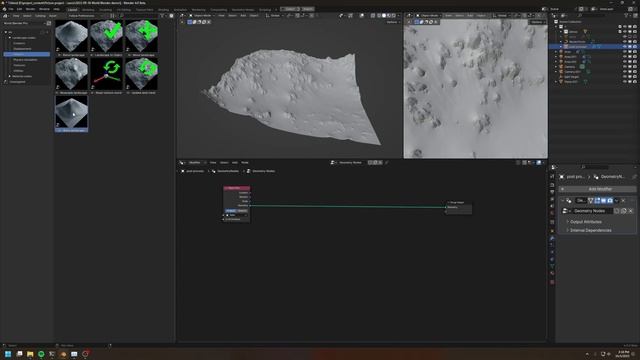Open the Render menu
This screenshot has height=360, width=640.
(x=30, y=9)
